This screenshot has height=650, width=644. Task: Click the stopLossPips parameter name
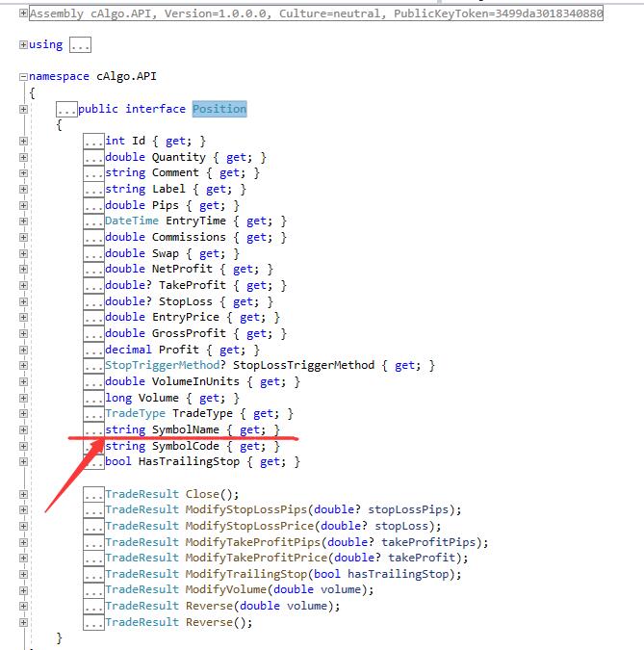point(408,509)
